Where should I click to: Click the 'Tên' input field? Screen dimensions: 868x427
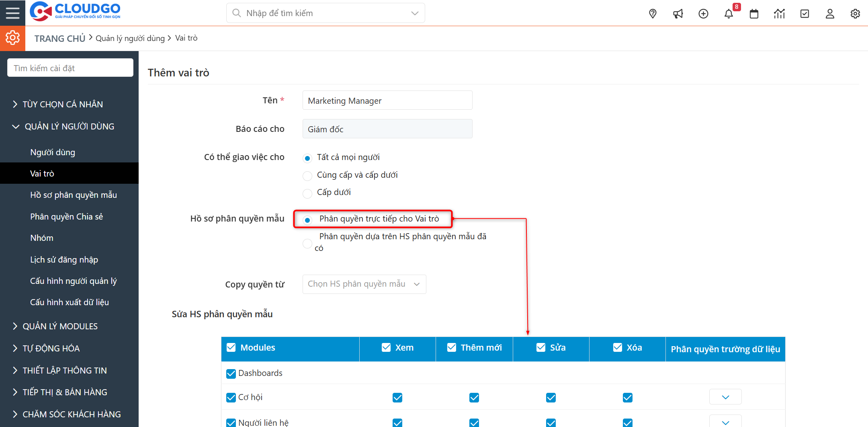(x=387, y=101)
